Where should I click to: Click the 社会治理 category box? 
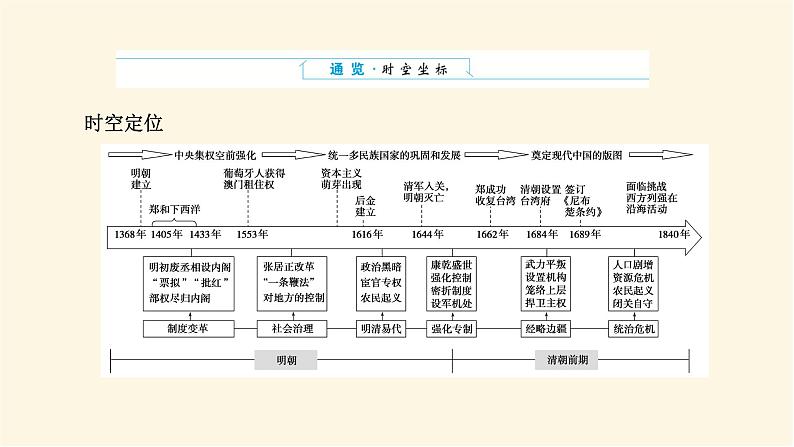pyautogui.click(x=292, y=329)
